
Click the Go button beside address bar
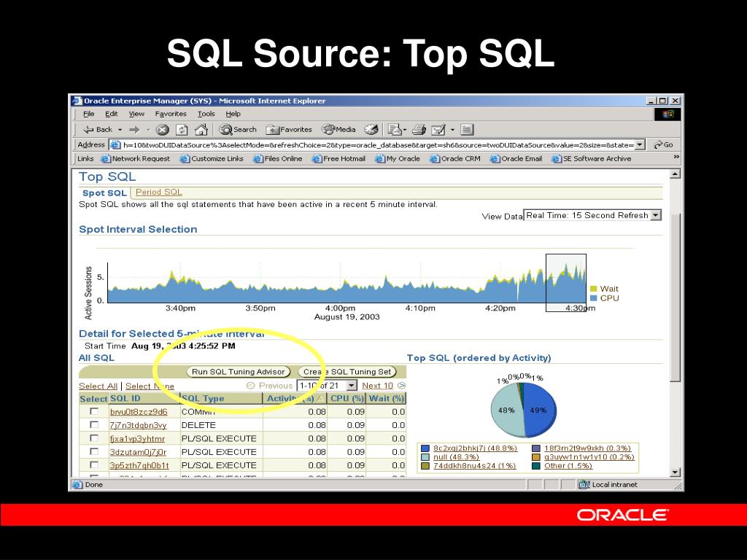(663, 145)
